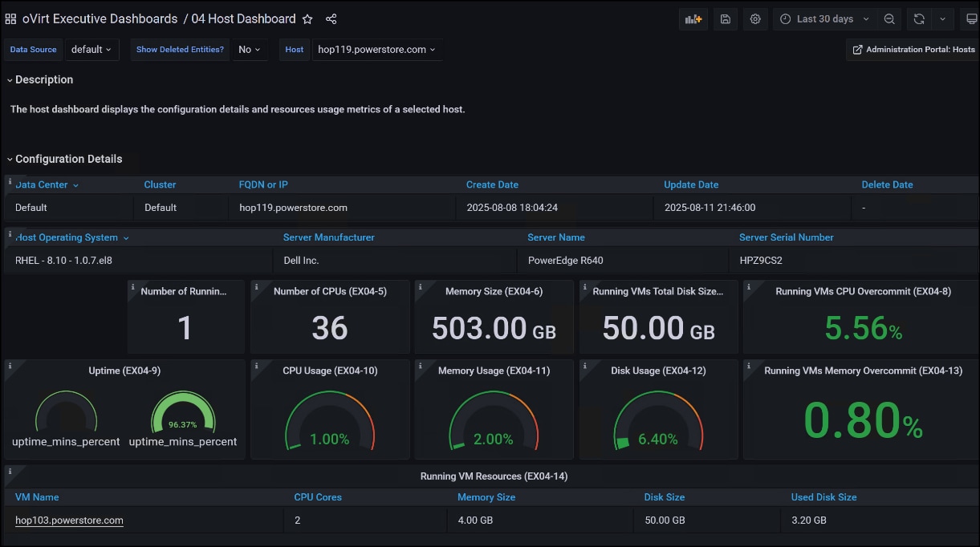
Task: Open info icon on Running VMs Total Disk Size panel
Action: [584, 286]
